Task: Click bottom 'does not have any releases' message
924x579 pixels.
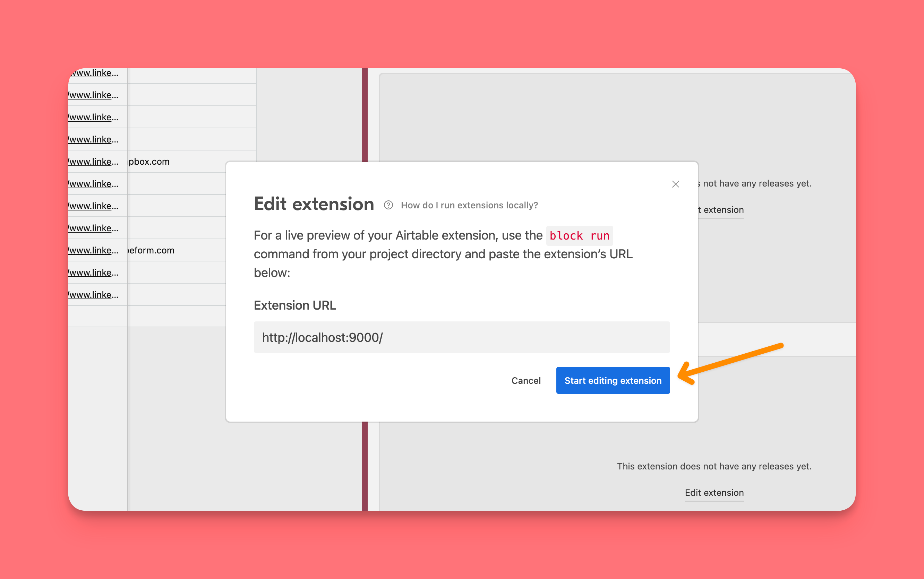Action: coord(714,466)
